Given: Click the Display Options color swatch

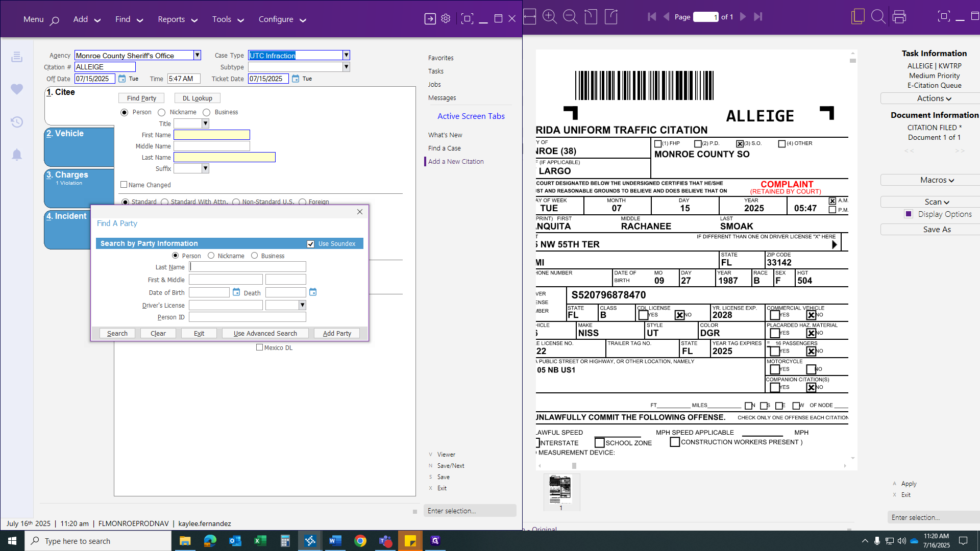Looking at the screenshot, I should click(x=909, y=214).
